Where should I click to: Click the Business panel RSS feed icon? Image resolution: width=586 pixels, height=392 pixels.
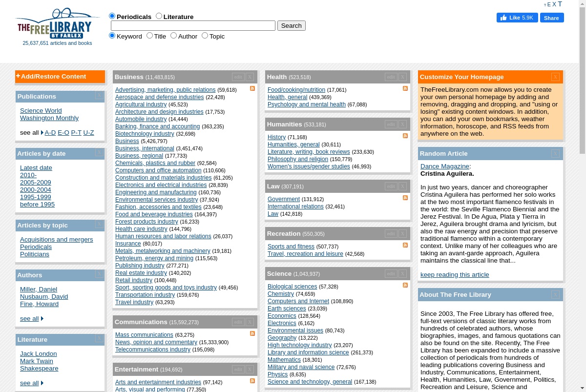click(x=252, y=88)
